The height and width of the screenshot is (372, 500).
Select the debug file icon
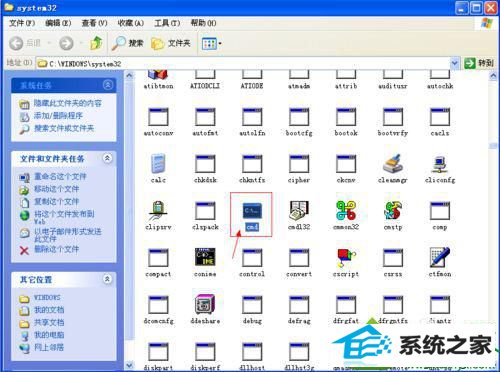tap(252, 305)
